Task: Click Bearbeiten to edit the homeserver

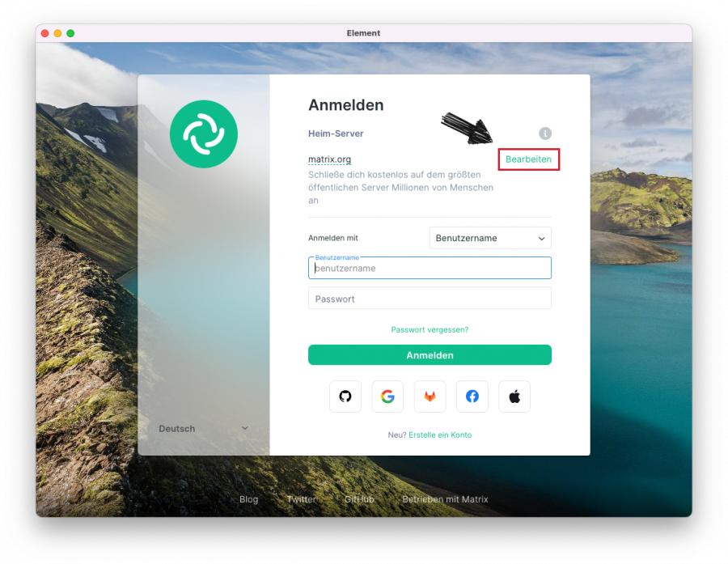Action: pyautogui.click(x=528, y=159)
